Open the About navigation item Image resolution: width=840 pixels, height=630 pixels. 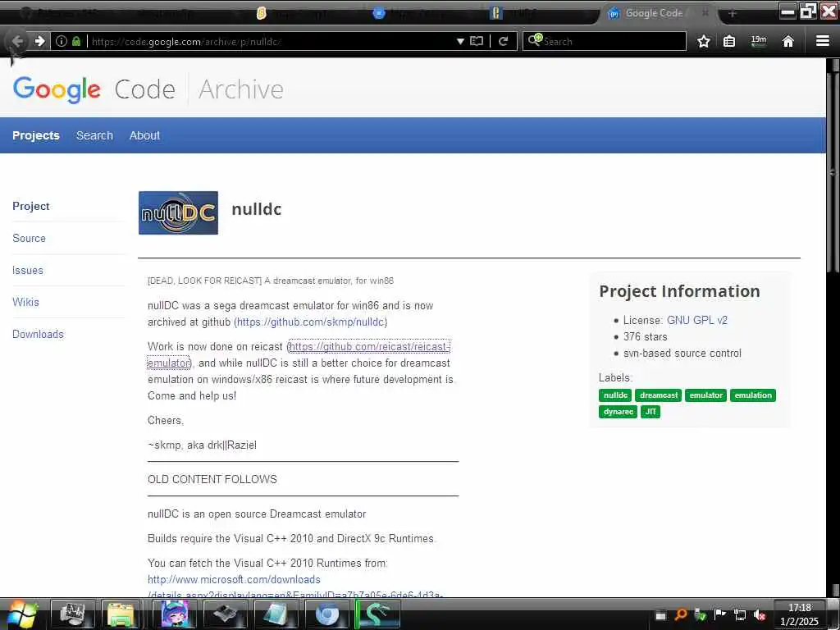point(144,135)
